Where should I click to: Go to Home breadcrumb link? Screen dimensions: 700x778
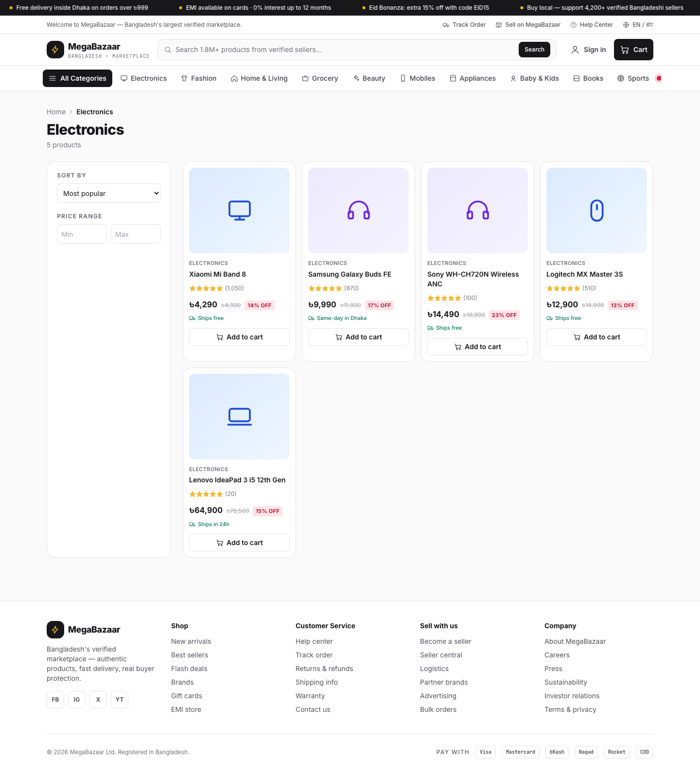coord(56,112)
